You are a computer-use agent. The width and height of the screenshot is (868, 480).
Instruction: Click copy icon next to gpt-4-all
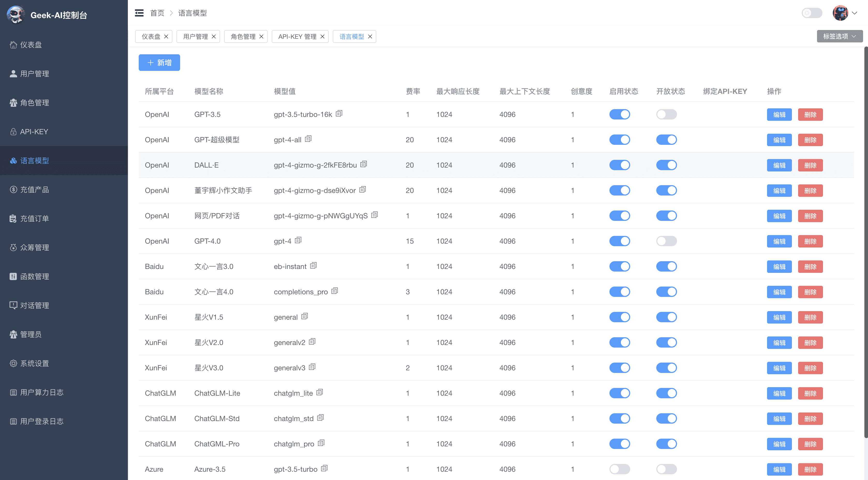(308, 139)
